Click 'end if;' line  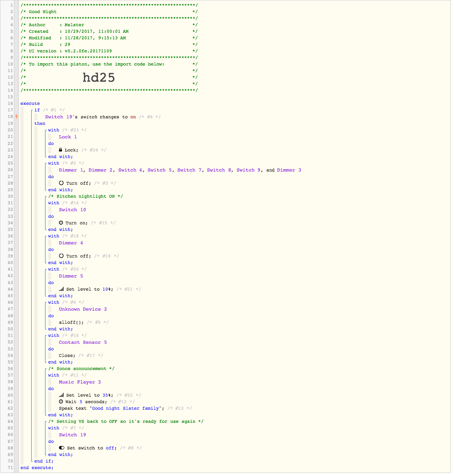point(44,461)
